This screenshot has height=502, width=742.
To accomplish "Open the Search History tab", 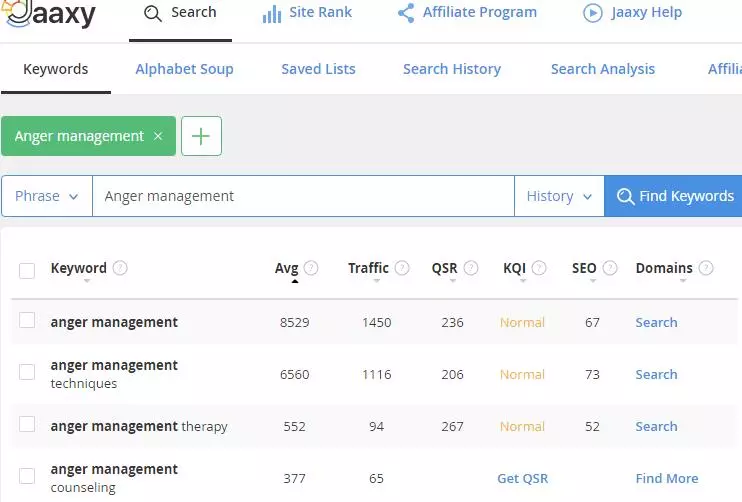I will 452,70.
